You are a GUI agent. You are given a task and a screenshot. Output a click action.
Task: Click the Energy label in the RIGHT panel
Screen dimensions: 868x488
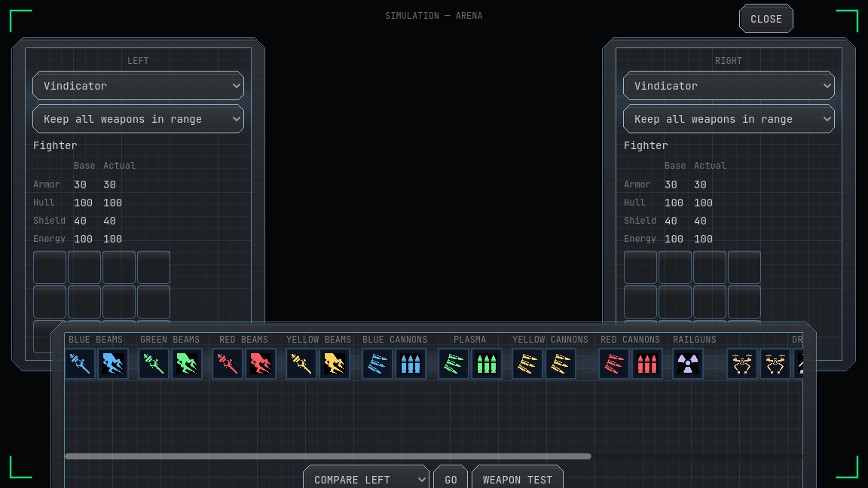[640, 239]
